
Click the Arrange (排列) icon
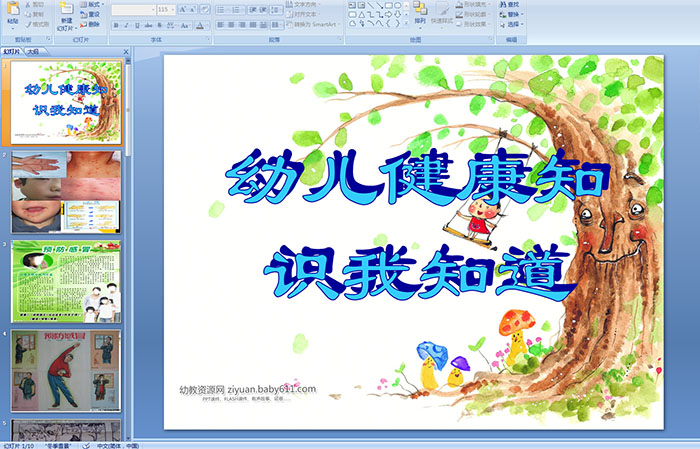tap(420, 8)
